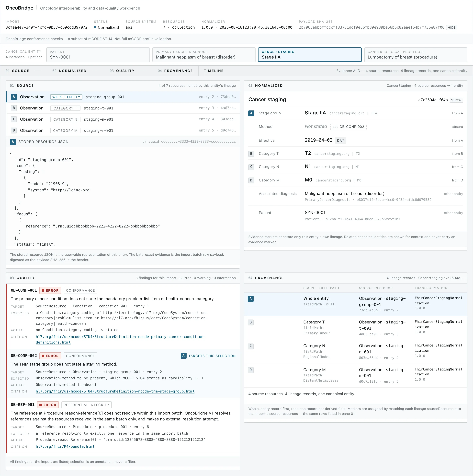Click the CATEGORY M tag in source list
This screenshot has height=476, width=473.
65,131
